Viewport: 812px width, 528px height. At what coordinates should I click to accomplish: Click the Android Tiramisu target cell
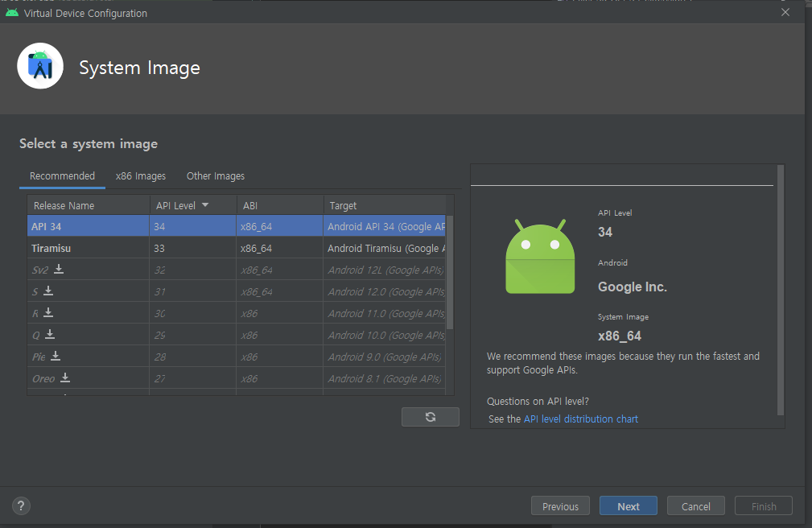coord(385,248)
